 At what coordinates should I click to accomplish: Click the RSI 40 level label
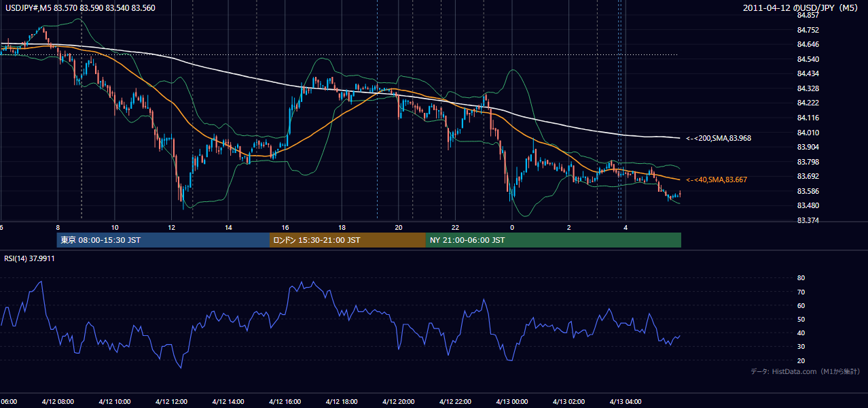click(x=801, y=333)
